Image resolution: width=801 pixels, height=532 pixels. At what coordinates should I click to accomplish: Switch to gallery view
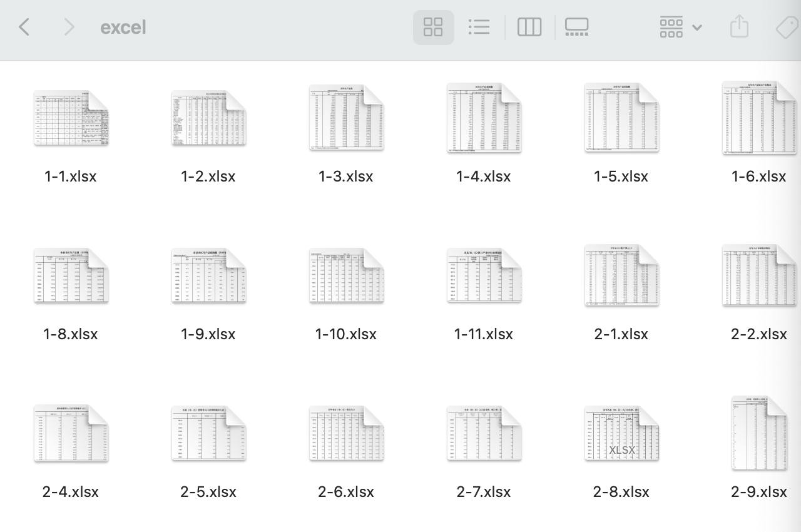[x=576, y=27]
